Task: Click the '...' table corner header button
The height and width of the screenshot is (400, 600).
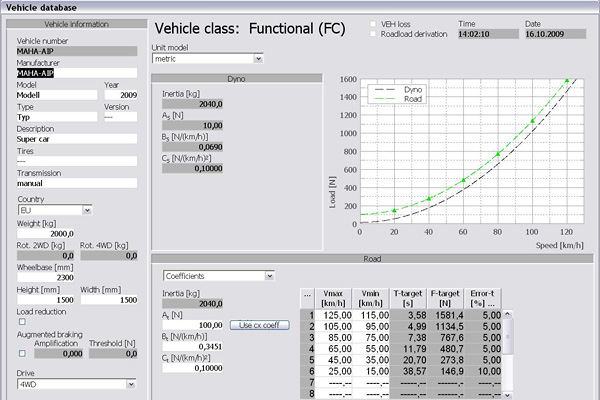Action: 307,294
